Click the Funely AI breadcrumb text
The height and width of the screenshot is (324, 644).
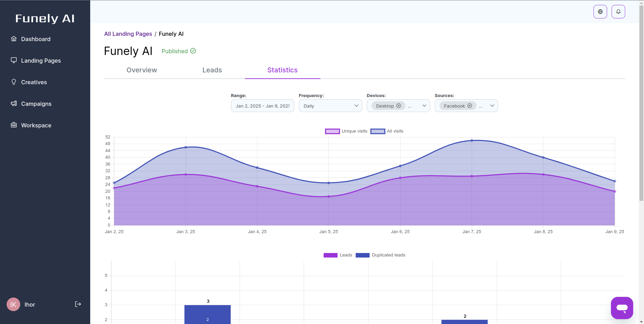click(171, 34)
